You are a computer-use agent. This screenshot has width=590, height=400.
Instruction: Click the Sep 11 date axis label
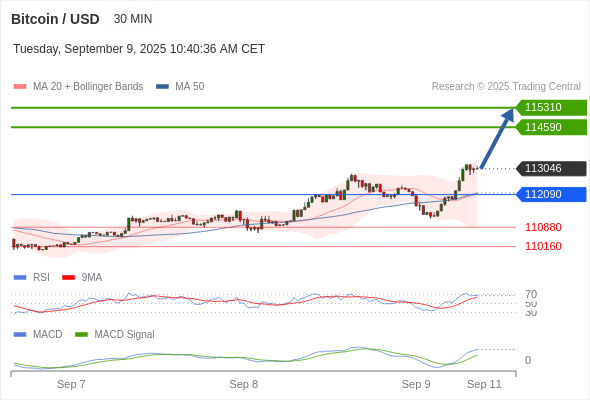484,385
